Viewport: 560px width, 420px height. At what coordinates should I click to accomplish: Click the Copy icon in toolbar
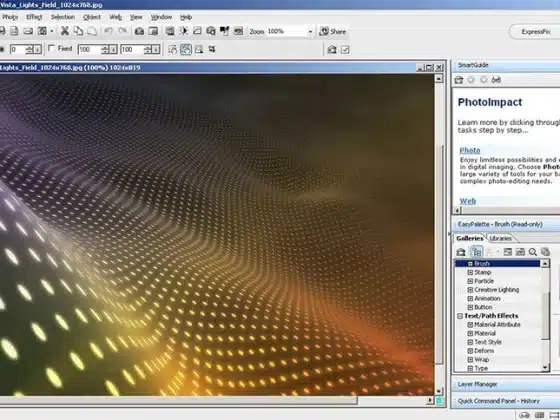coord(78,31)
